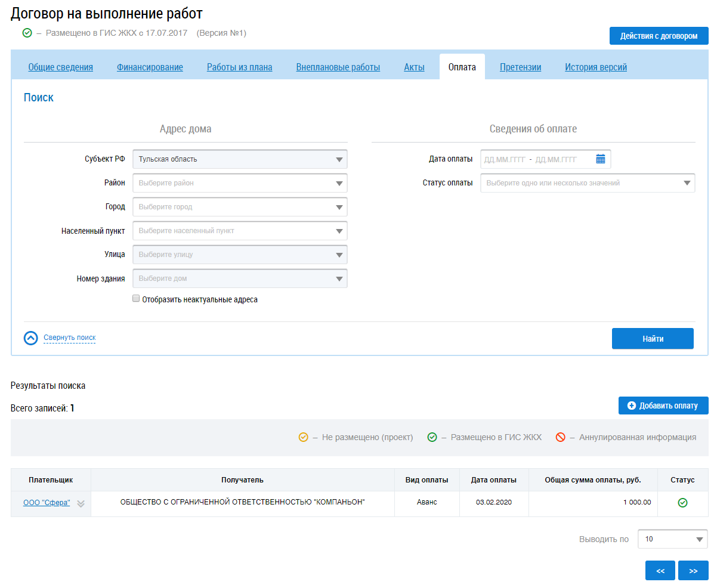Expand the 'Район' dropdown

(x=239, y=183)
